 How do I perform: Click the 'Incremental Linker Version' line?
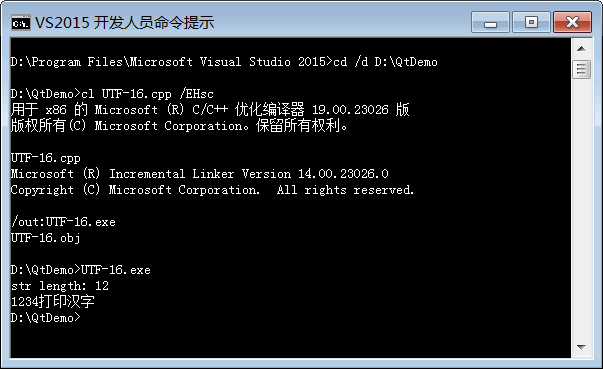[200, 174]
